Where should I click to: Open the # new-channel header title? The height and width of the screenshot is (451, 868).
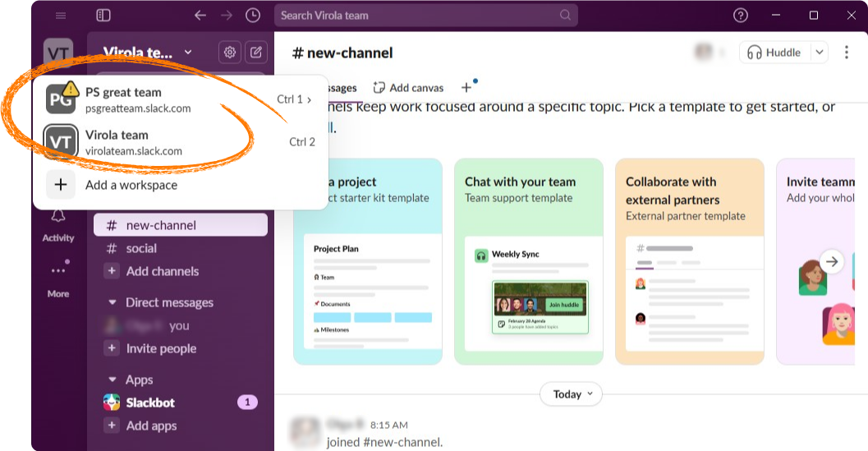tap(342, 53)
